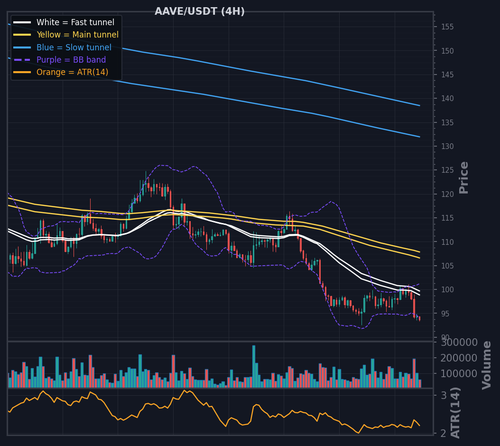This screenshot has width=500, height=446.
Task: Click the blue line swatch in legend
Action: [x=22, y=47]
